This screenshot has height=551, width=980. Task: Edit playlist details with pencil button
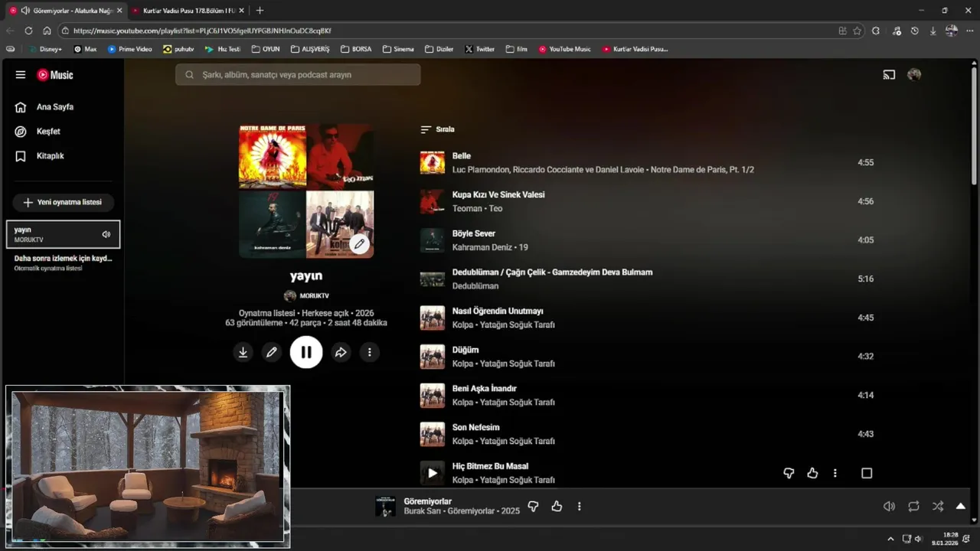tap(271, 352)
